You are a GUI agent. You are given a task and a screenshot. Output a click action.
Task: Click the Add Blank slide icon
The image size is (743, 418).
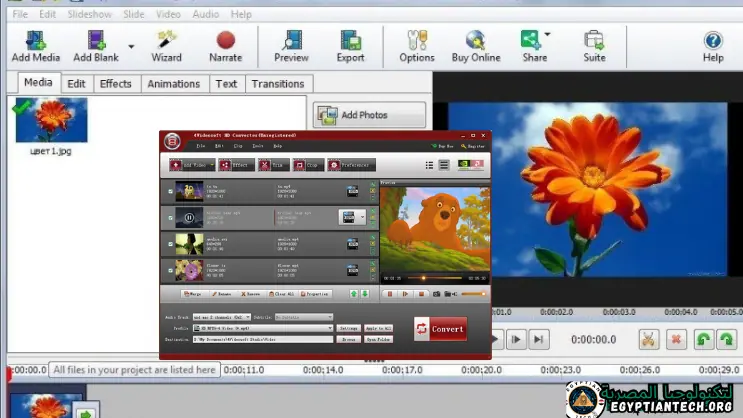pyautogui.click(x=96, y=40)
